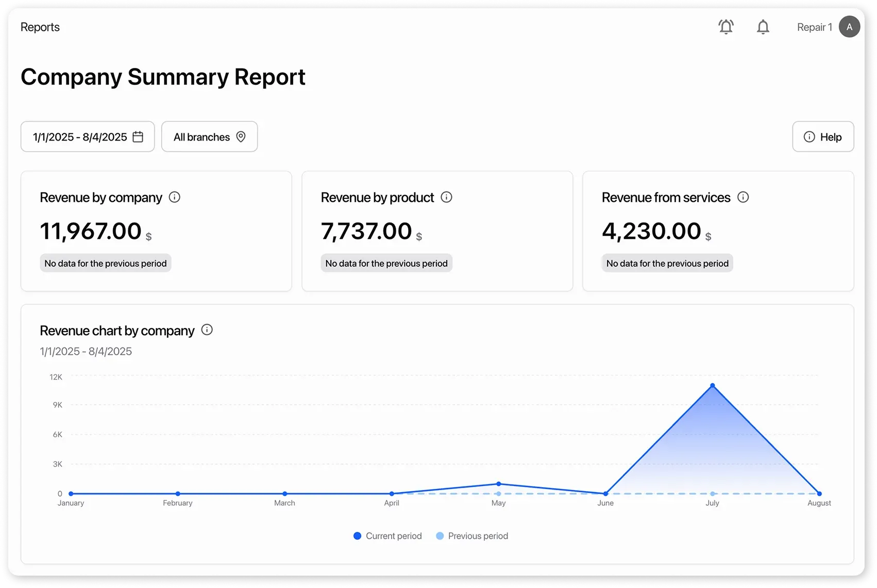
Task: Open the alarm notifications icon
Action: click(x=726, y=26)
